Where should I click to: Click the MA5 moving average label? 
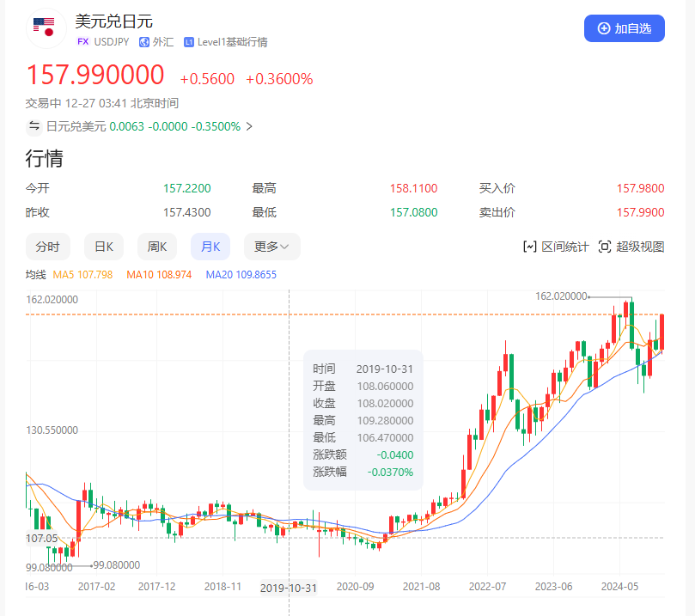[82, 275]
